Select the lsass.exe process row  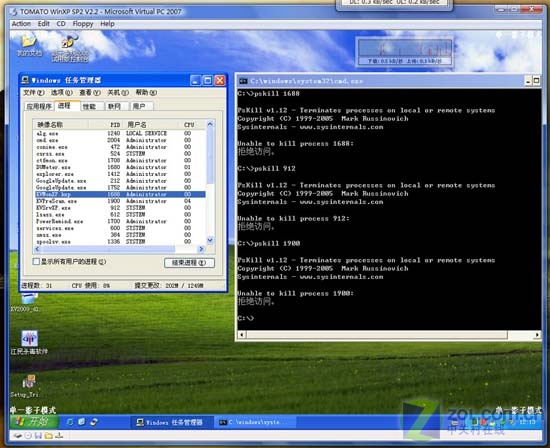(120, 215)
